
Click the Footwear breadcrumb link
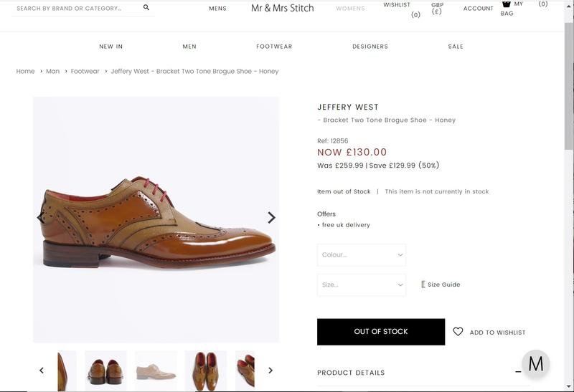85,72
